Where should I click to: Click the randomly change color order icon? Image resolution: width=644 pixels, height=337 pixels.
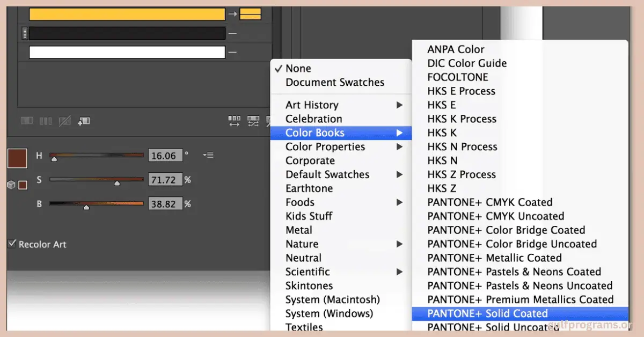pyautogui.click(x=235, y=120)
